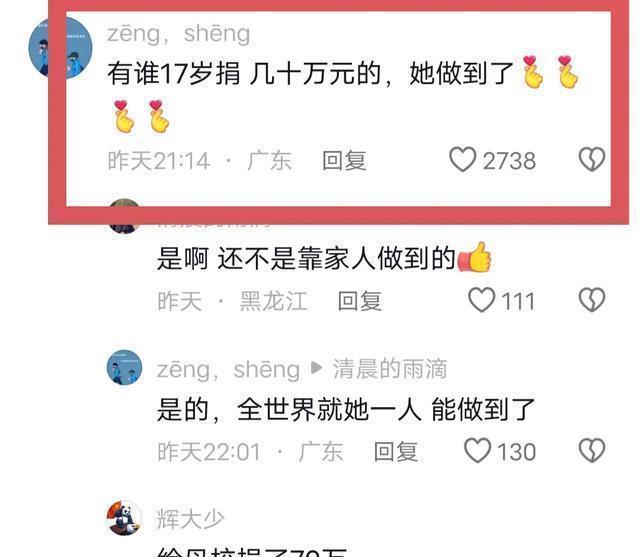Reply to the 昨天22:01 comment

[396, 452]
